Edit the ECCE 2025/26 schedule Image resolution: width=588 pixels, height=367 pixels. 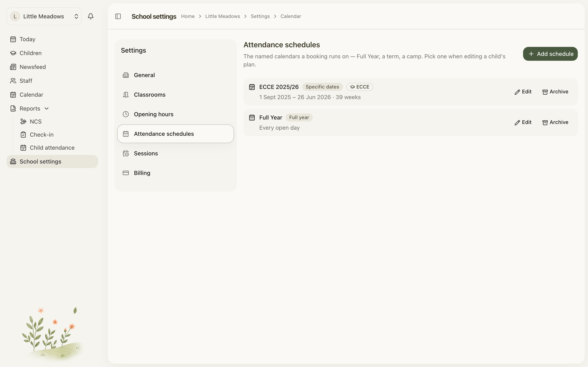523,92
